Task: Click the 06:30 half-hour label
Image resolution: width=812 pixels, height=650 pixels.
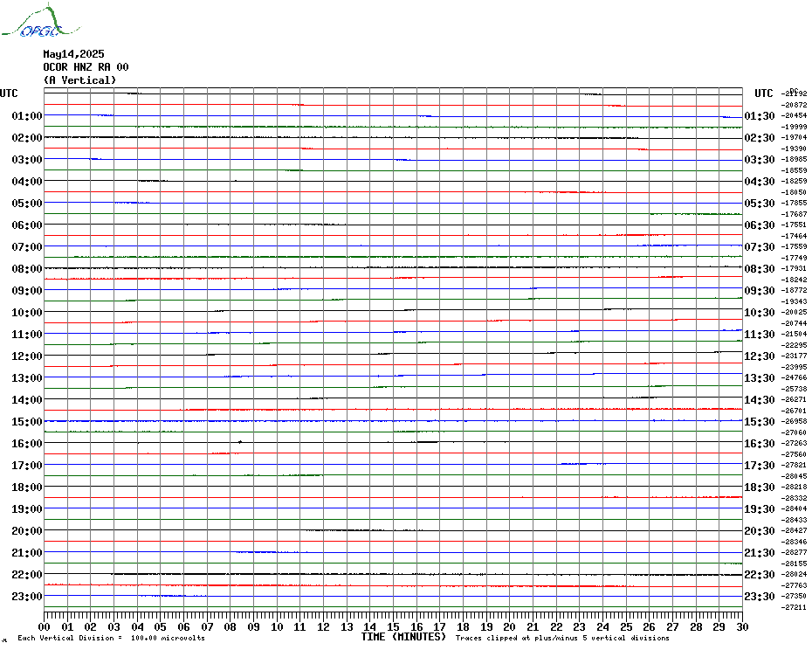Action: pos(760,225)
